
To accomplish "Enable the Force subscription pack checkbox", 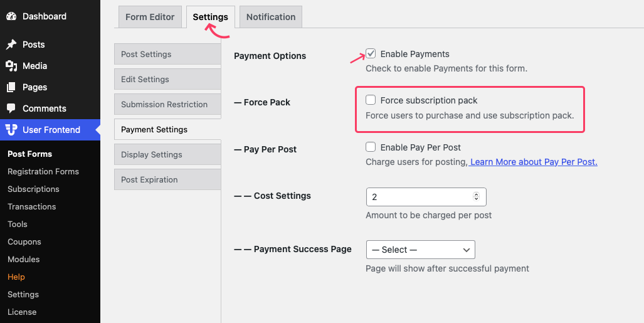I will point(371,100).
